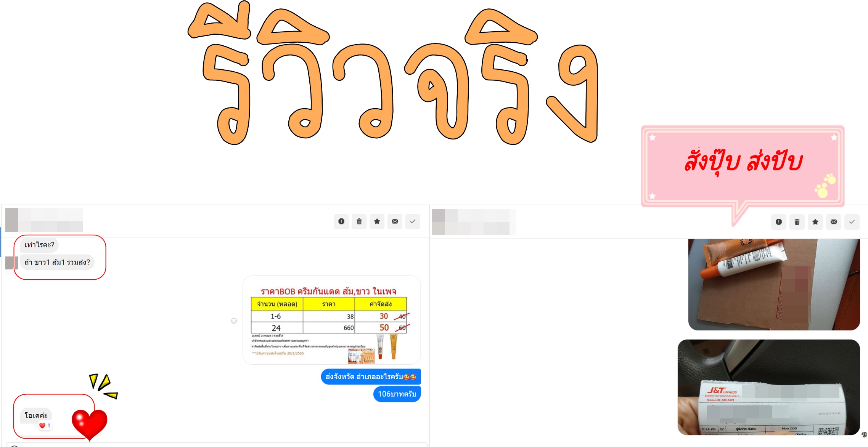868x447 pixels.
Task: Select the 106บาทครับ message bubble
Action: click(x=397, y=394)
